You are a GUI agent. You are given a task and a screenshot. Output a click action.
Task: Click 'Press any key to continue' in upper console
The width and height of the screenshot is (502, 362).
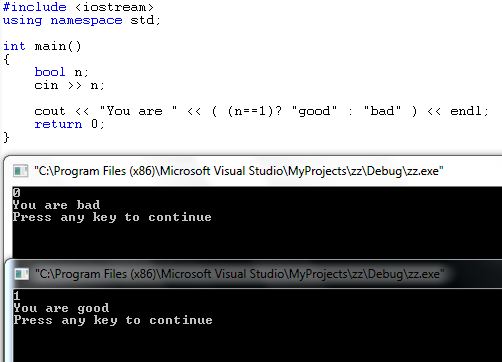click(112, 217)
